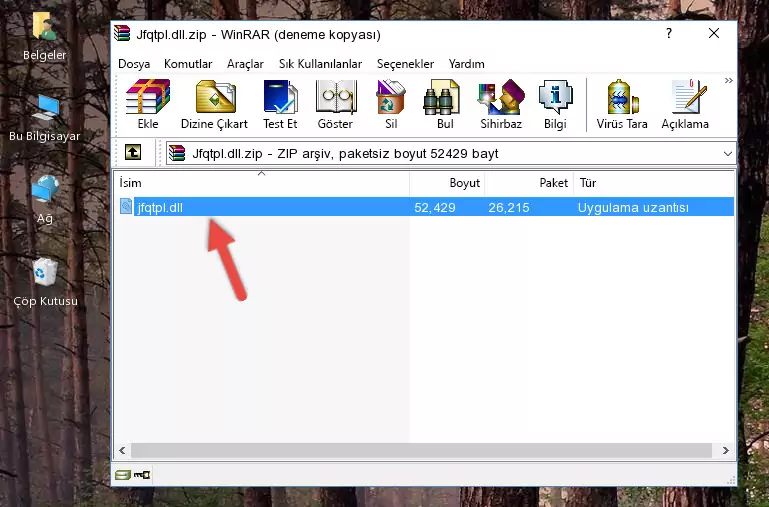
Task: Open the Sık Kullanılanlar menu
Action: (320, 64)
